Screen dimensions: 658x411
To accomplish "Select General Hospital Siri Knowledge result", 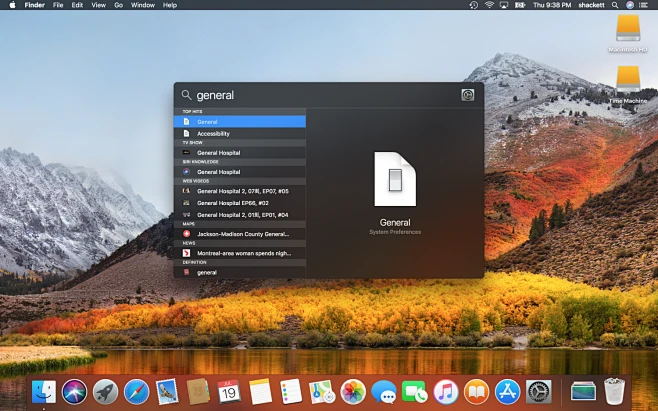I will coord(240,172).
